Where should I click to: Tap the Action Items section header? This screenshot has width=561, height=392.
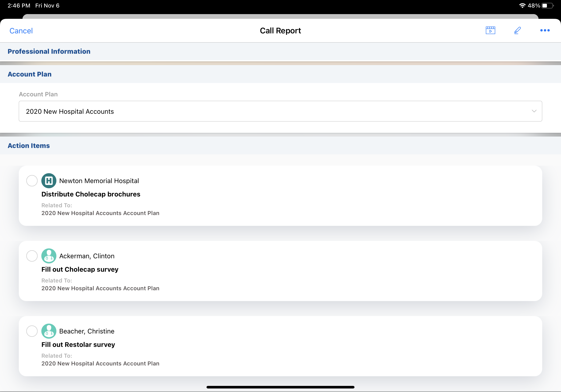(x=29, y=145)
